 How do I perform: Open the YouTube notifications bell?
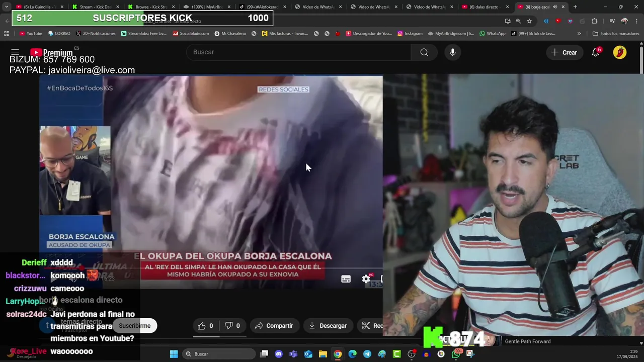[595, 52]
